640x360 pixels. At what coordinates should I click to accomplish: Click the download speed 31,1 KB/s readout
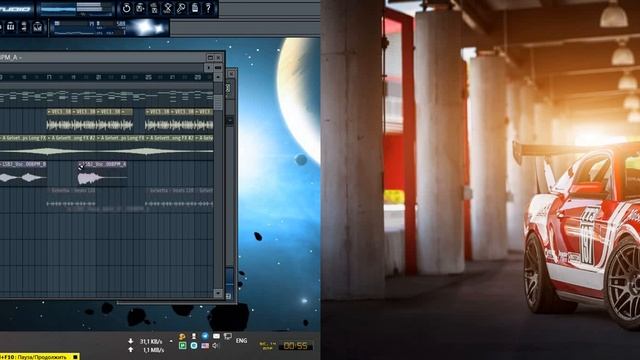point(151,341)
